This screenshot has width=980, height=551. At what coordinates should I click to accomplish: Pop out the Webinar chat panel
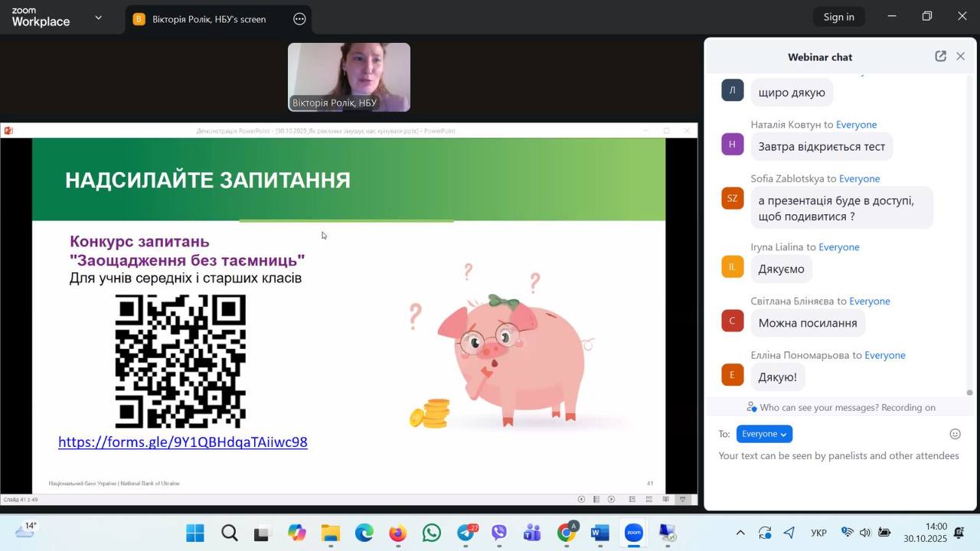point(940,57)
